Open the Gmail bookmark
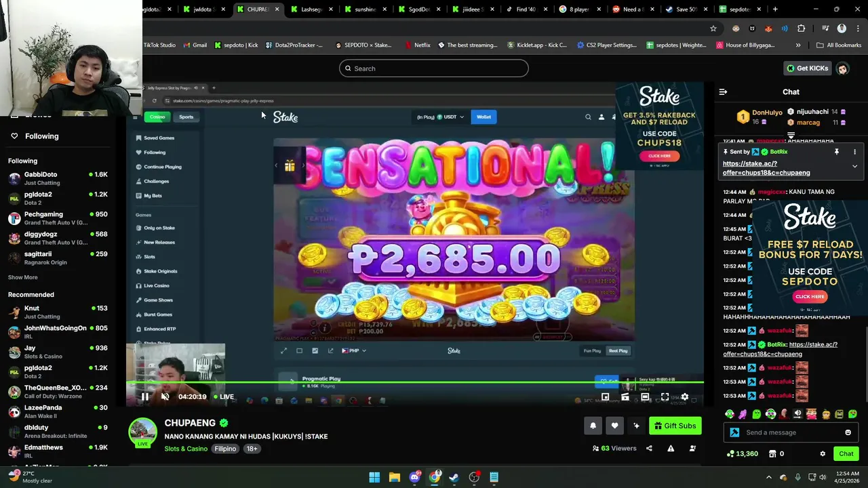The width and height of the screenshot is (868, 488). pyautogui.click(x=194, y=45)
